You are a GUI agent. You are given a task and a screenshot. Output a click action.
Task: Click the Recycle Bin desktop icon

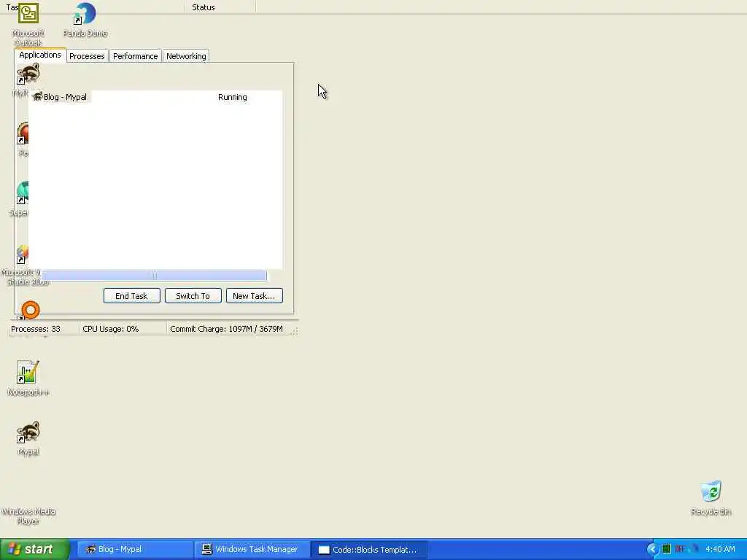tap(711, 498)
